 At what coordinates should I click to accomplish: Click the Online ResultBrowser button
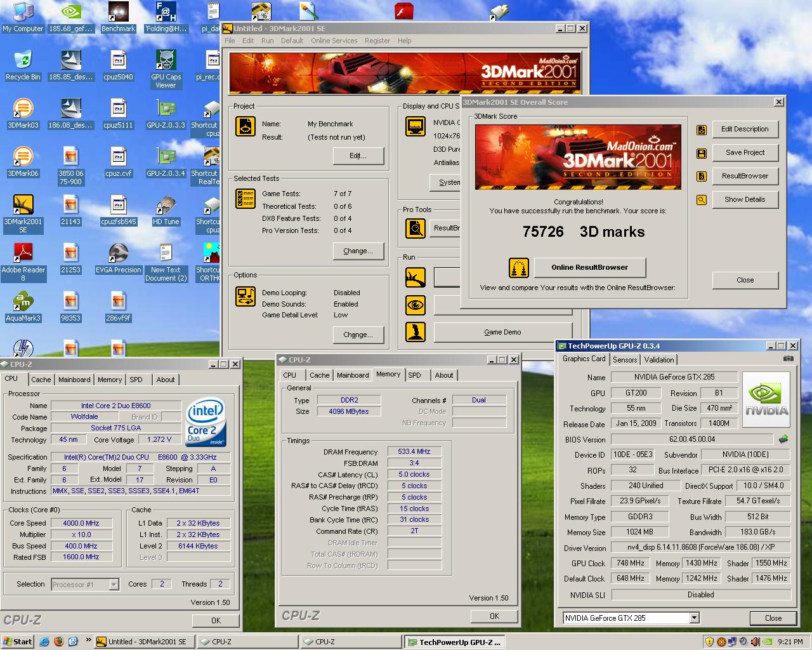pyautogui.click(x=590, y=267)
